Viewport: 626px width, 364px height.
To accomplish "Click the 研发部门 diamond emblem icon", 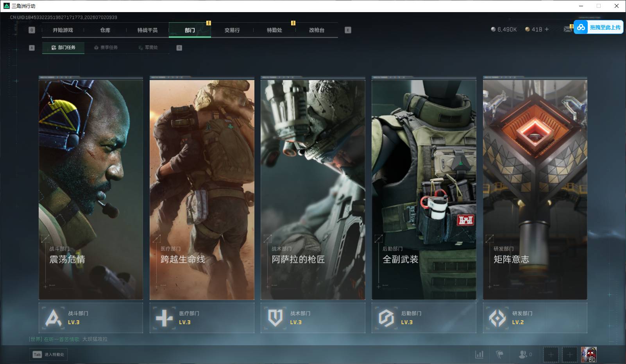I will [x=497, y=318].
